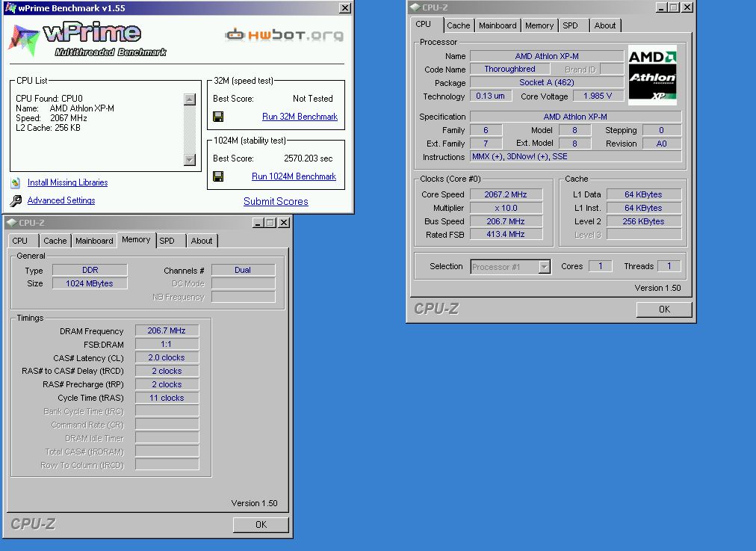Screen dimensions: 756x551
Task: Select the Memory tab in the lower CPU-Z window
Action: [136, 240]
